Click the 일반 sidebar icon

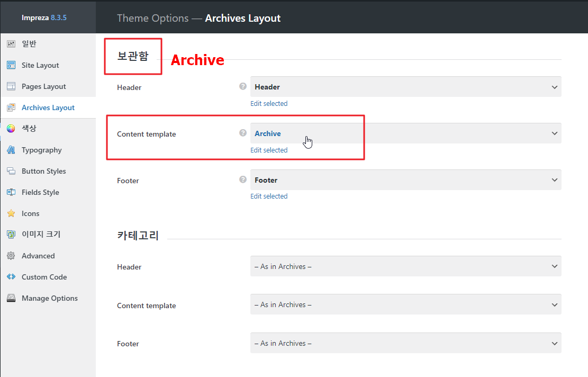tap(11, 44)
